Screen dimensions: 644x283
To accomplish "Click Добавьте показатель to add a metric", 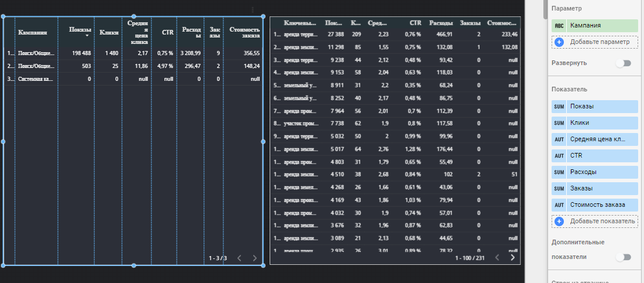I will pyautogui.click(x=594, y=221).
